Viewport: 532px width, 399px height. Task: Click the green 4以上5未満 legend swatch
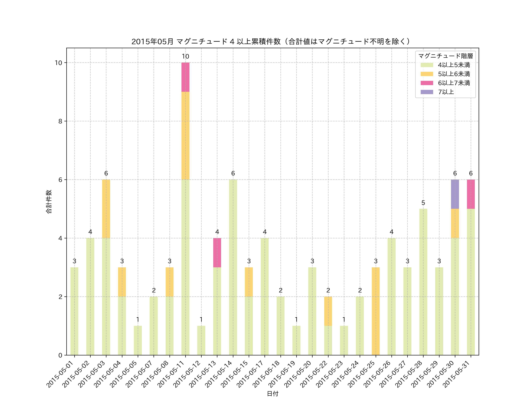[427, 65]
